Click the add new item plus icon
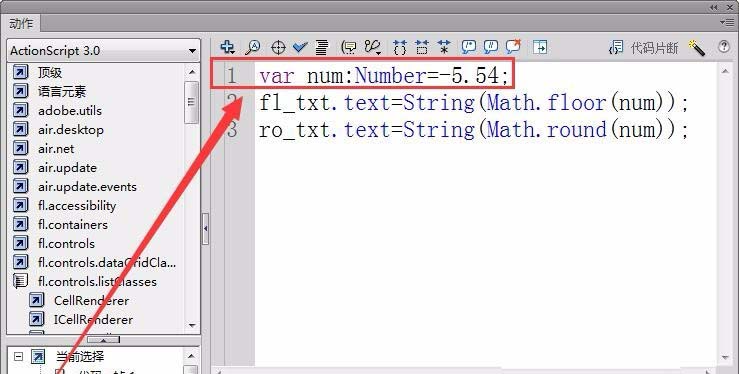 (x=228, y=47)
